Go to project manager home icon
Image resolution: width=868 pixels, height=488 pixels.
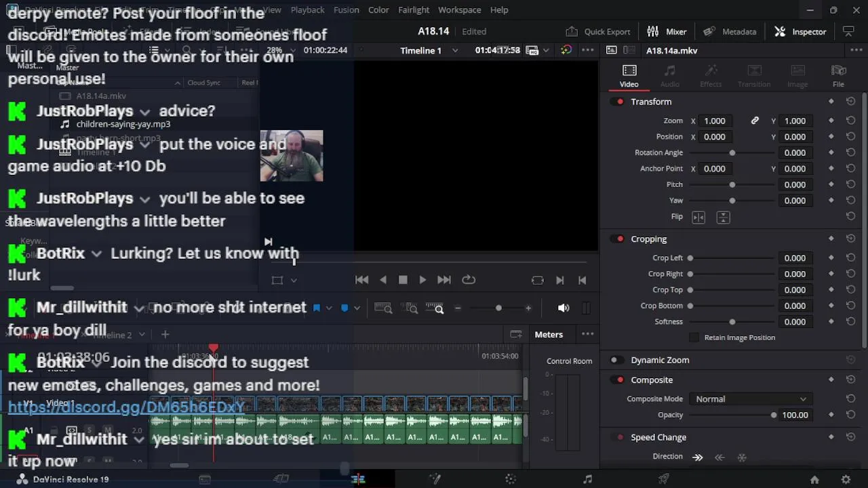(814, 480)
